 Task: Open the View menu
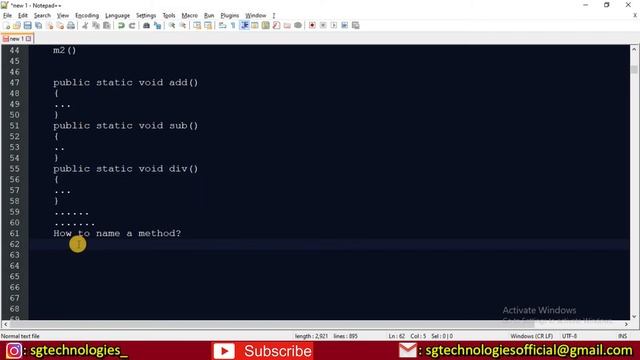62,16
